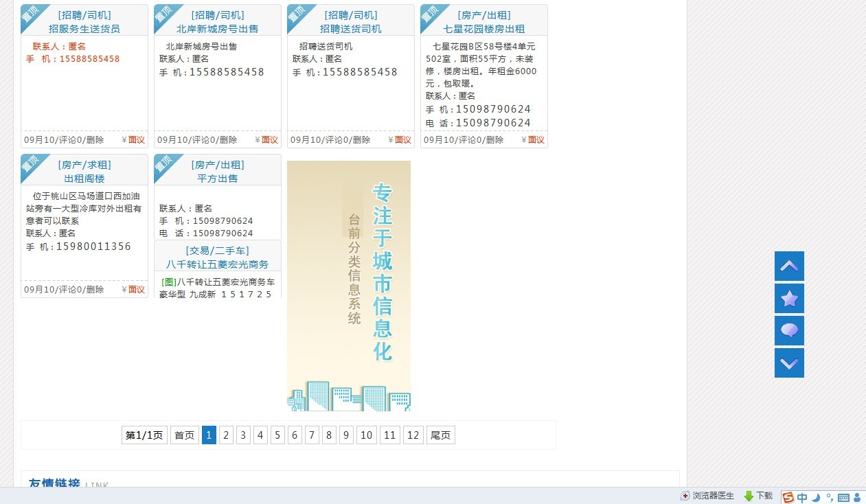Screen dimensions: 866x504
Task: Open the soft keyboard icon in IME bar
Action: (x=843, y=498)
